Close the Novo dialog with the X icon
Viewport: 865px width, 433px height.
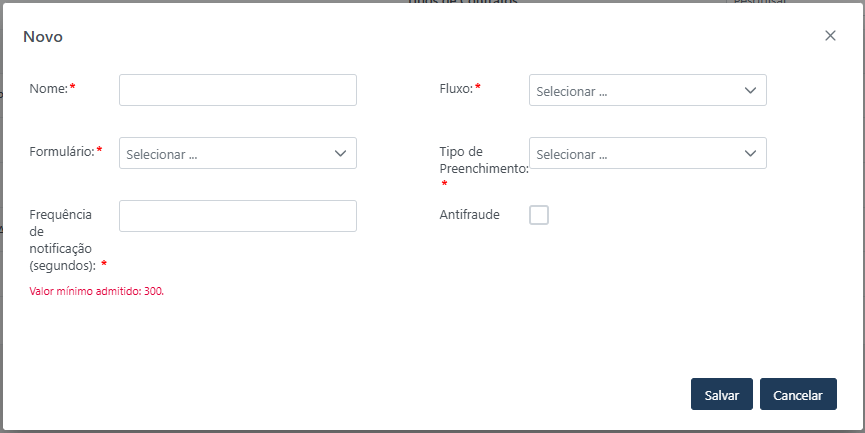pos(830,36)
